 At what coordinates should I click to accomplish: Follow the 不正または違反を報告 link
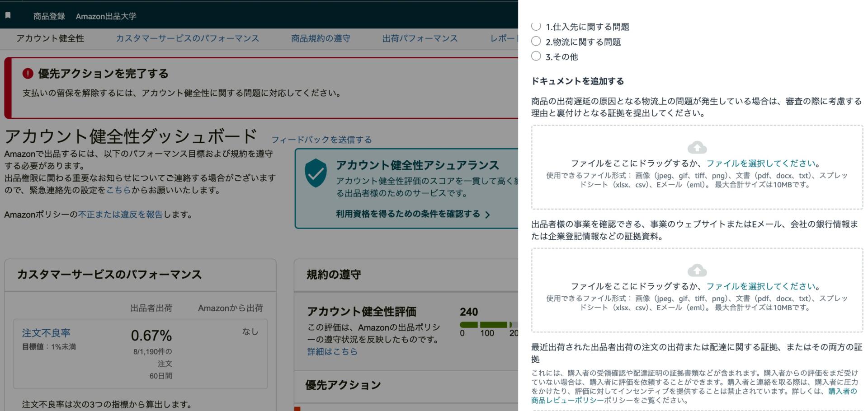click(x=120, y=215)
